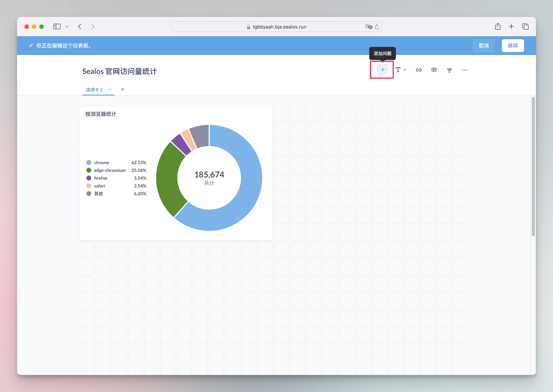Click the Safari share icon
553x392 pixels.
click(498, 26)
